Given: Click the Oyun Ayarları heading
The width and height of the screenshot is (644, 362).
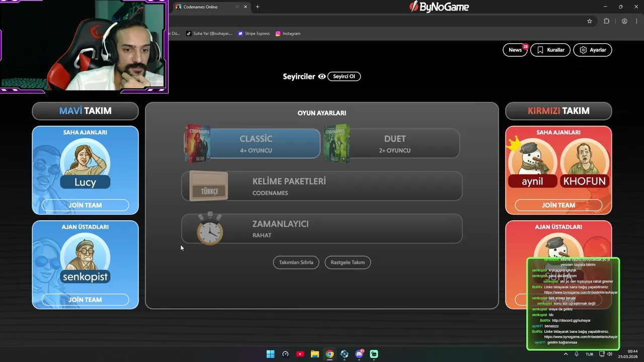Looking at the screenshot, I should [322, 113].
